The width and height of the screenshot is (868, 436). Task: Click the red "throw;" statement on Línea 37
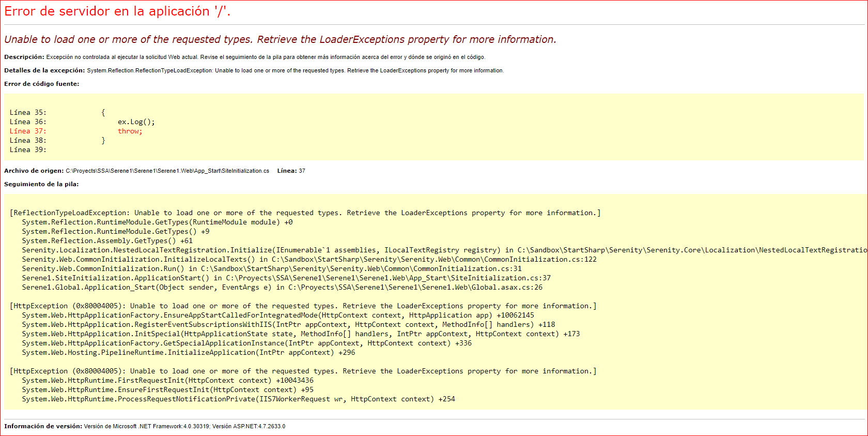[x=130, y=131]
